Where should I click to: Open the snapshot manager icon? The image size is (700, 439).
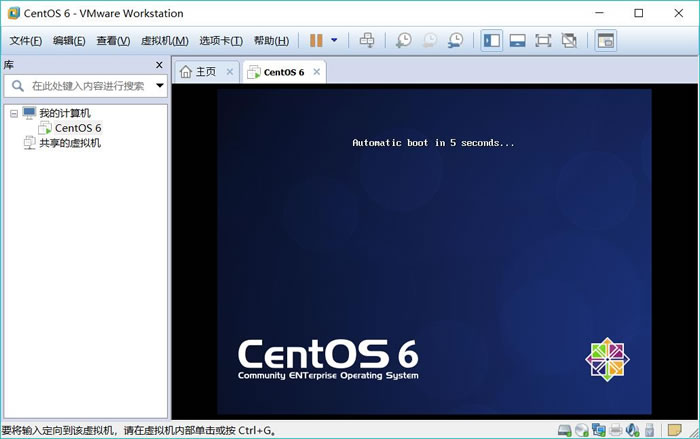[455, 41]
